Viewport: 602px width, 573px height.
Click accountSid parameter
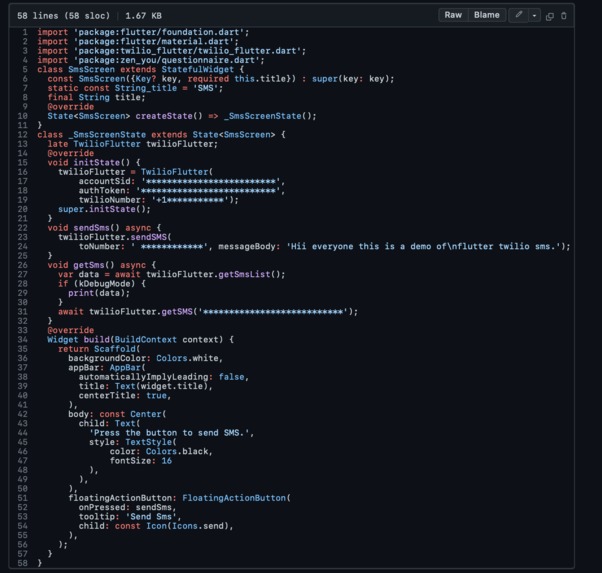point(107,181)
